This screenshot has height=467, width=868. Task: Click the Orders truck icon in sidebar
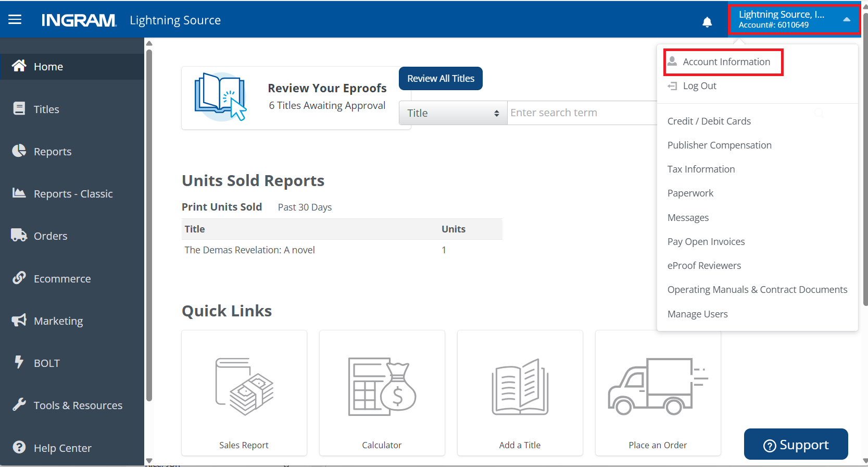click(x=19, y=235)
